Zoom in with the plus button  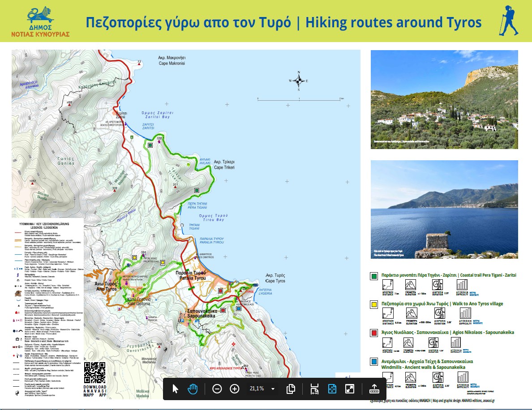[235, 389]
